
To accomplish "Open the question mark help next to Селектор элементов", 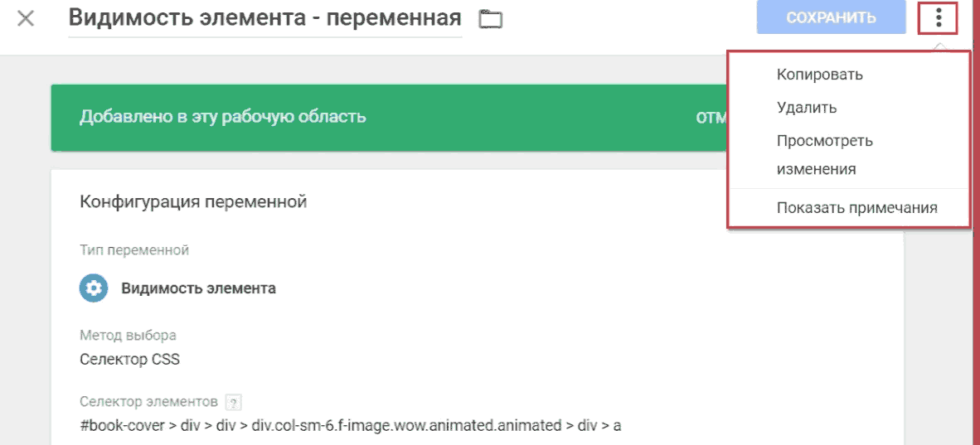I will click(x=233, y=401).
